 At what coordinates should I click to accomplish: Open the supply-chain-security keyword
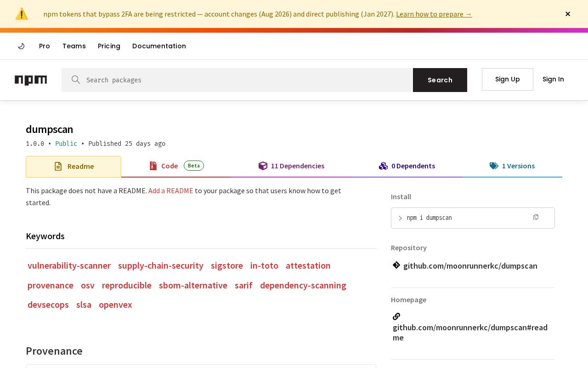tap(161, 265)
